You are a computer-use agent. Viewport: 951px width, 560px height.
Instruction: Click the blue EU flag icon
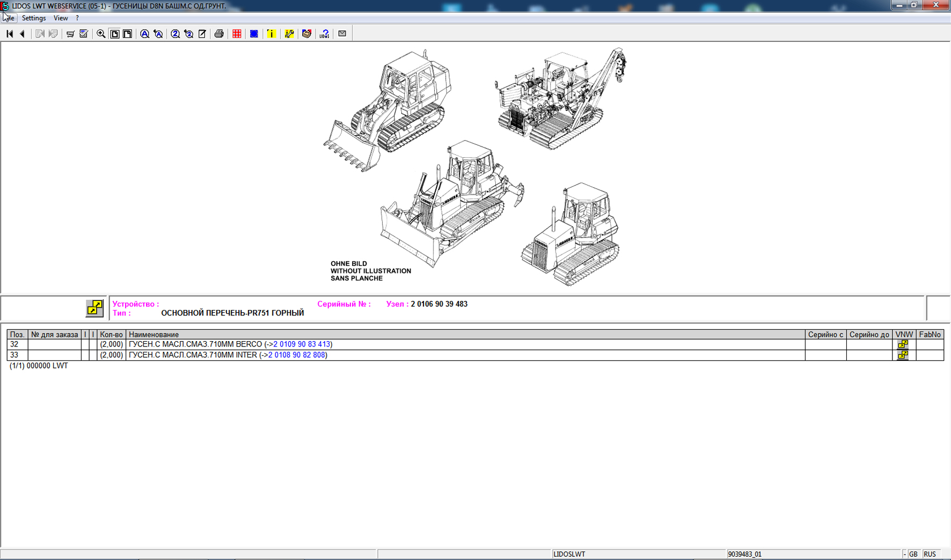[x=254, y=34]
